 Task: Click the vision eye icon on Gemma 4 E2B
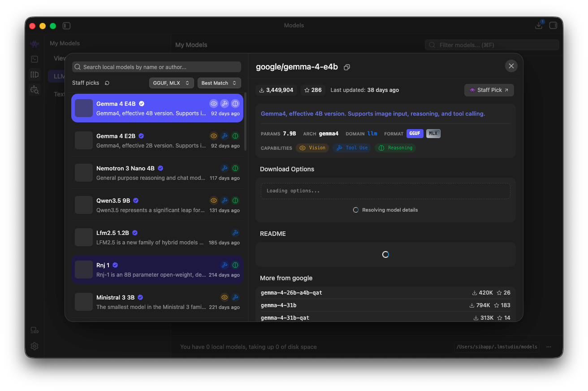point(214,136)
